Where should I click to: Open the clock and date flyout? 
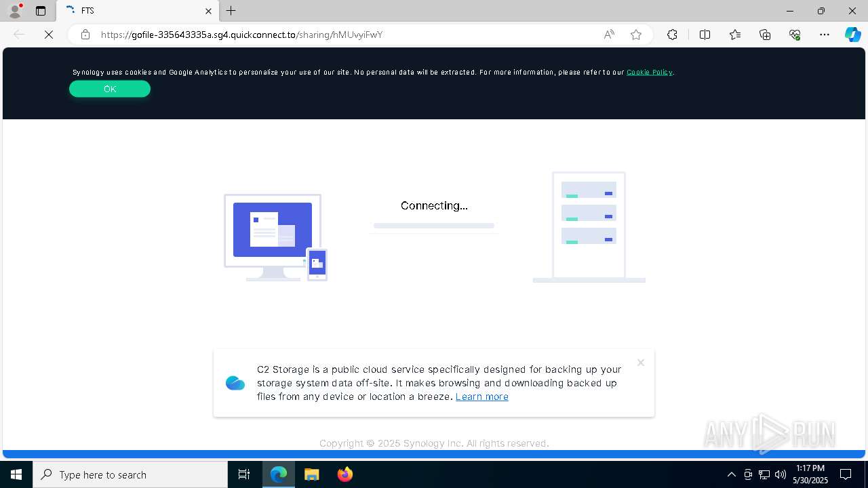point(810,474)
